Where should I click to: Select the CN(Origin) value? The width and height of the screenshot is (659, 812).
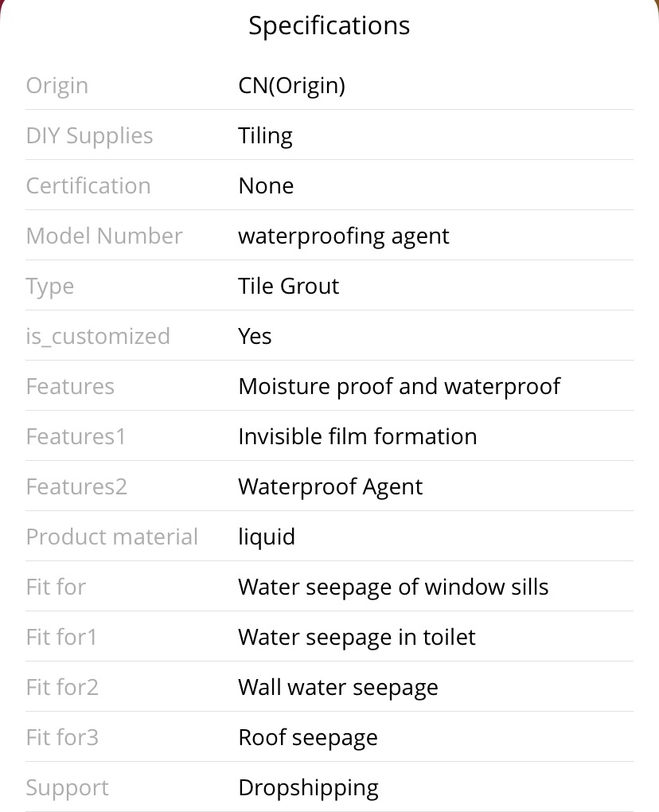pyautogui.click(x=291, y=85)
